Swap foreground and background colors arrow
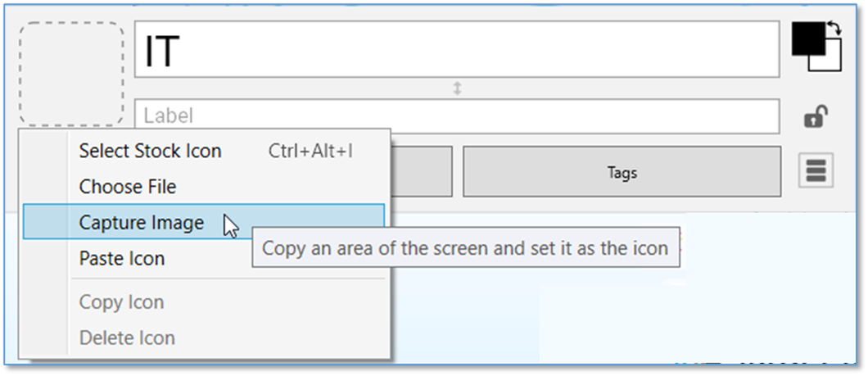Viewport: 868px width, 376px height. [834, 29]
